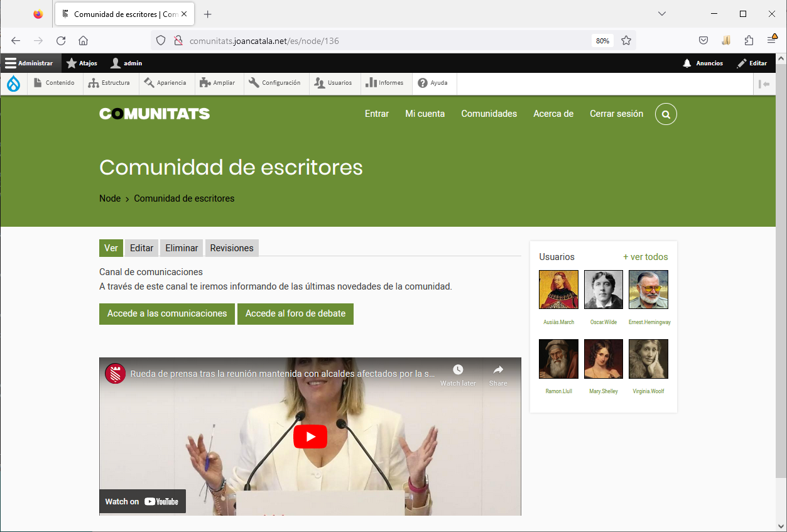Open Ausiàs.March user portrait
Screen dimensions: 787x532
click(x=558, y=290)
